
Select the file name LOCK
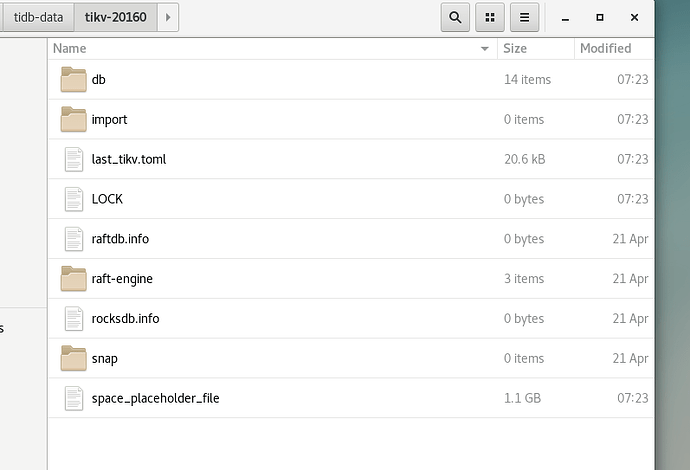(x=107, y=199)
